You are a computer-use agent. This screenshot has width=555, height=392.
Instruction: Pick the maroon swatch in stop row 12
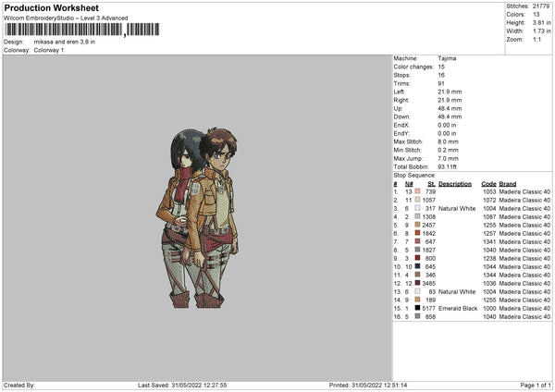418,283
